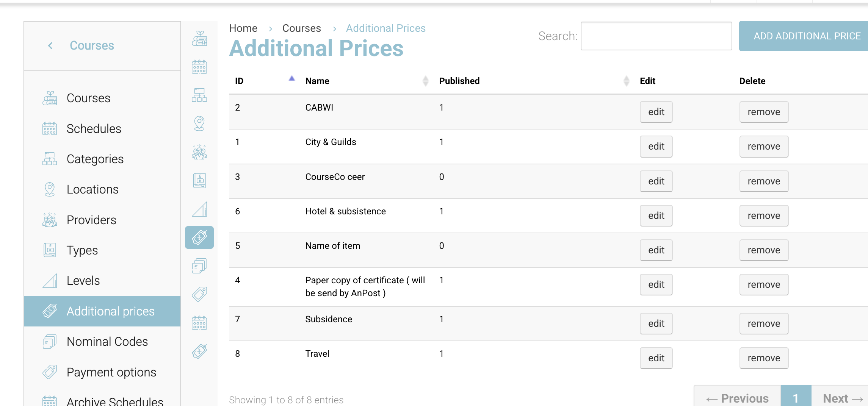868x406 pixels.
Task: Click the Categories hierarchy icon
Action: tap(199, 95)
